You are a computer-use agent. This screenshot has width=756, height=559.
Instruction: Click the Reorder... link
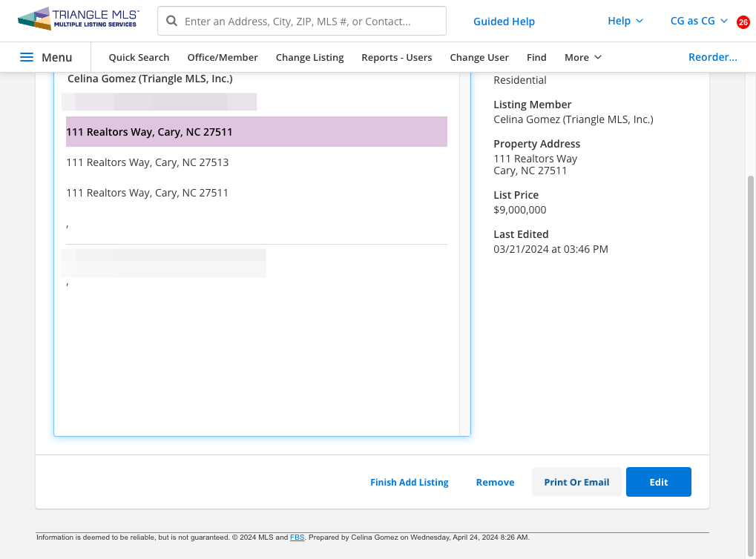(x=713, y=57)
